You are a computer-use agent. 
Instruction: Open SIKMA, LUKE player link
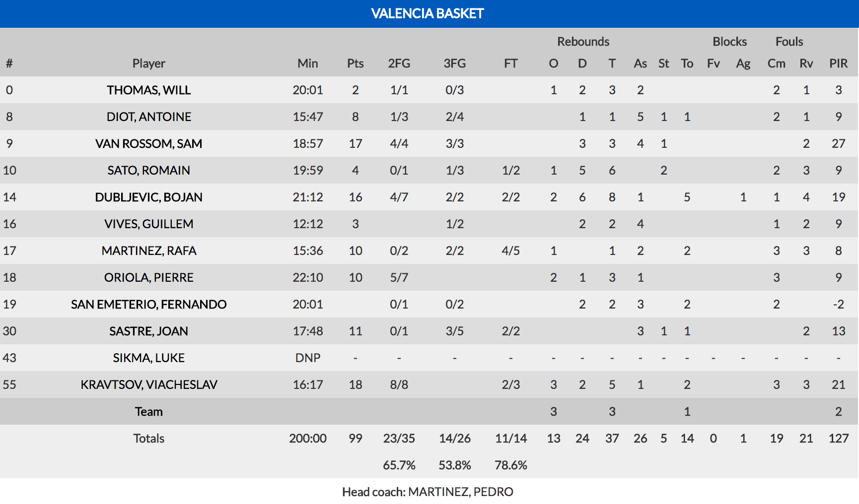click(x=148, y=358)
